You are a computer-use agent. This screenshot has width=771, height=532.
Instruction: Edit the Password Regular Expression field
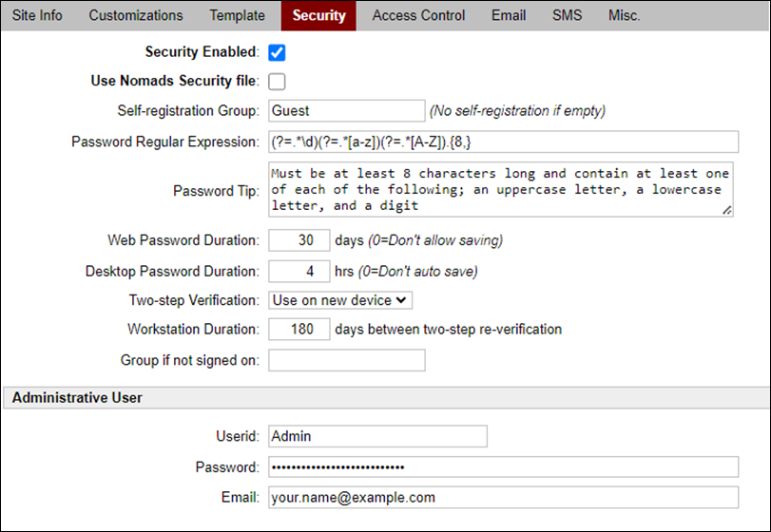tap(503, 142)
